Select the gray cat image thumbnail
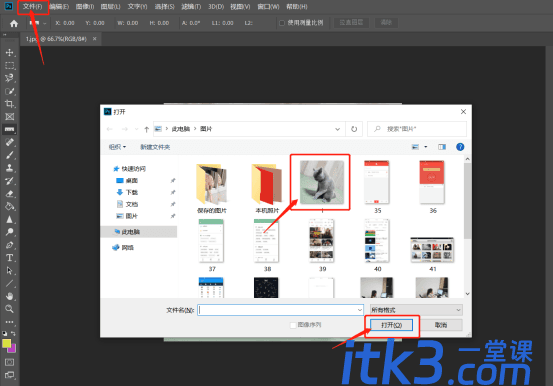 [322, 182]
